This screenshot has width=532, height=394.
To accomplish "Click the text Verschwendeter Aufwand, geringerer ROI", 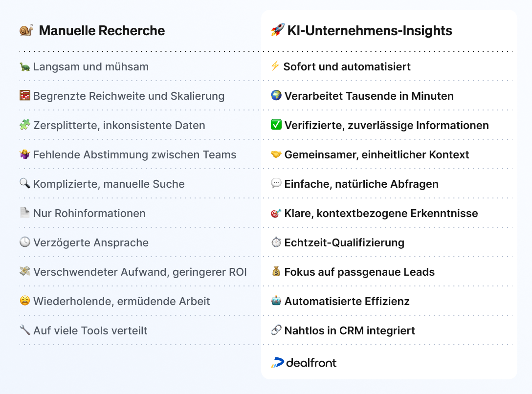I will click(140, 272).
